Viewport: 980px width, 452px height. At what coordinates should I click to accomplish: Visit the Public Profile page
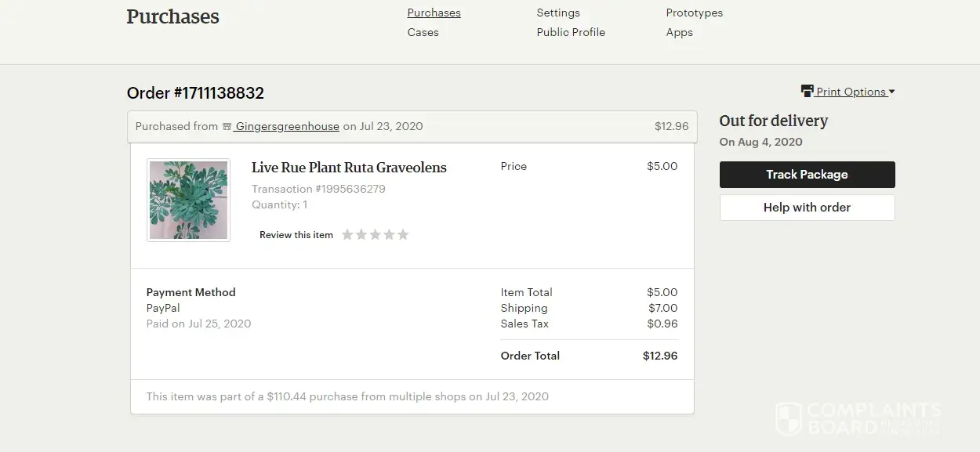(x=571, y=32)
